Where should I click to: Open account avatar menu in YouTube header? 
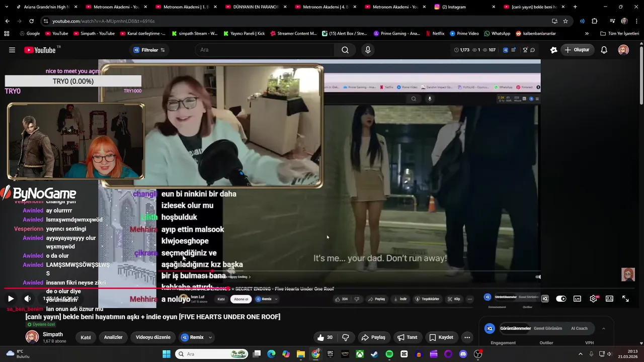point(623,50)
